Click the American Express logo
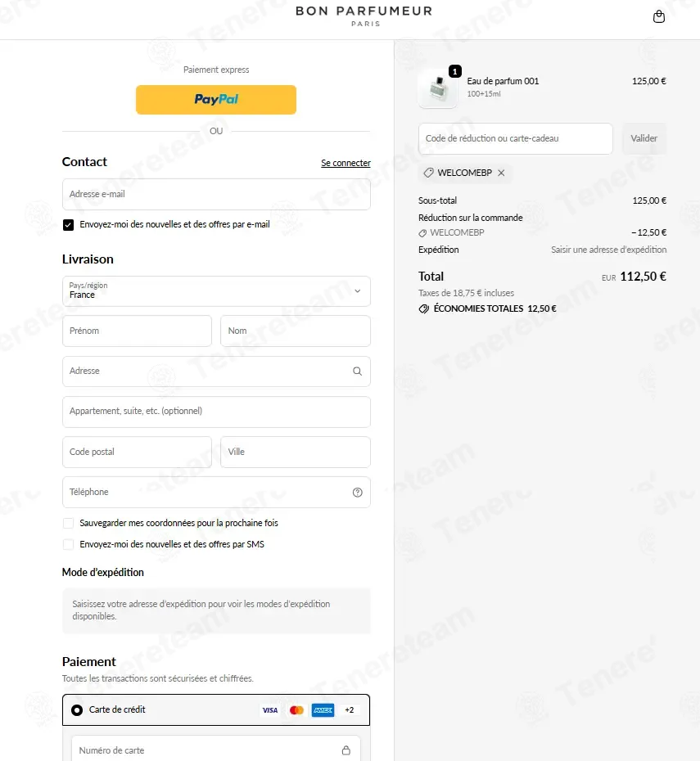 click(323, 710)
